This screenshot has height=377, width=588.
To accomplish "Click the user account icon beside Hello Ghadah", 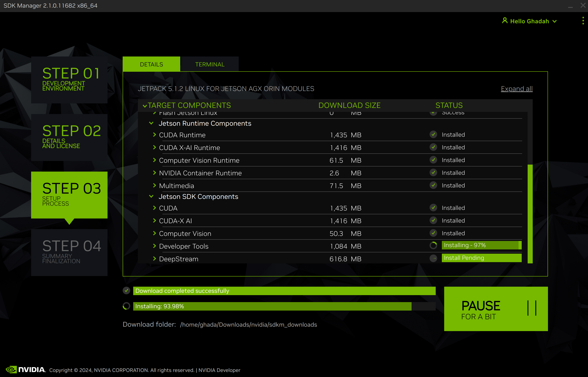I will click(505, 21).
